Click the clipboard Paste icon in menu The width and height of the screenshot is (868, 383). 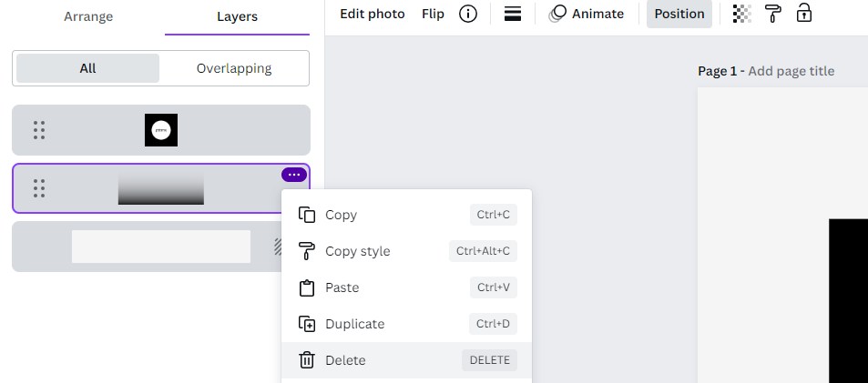click(x=307, y=288)
